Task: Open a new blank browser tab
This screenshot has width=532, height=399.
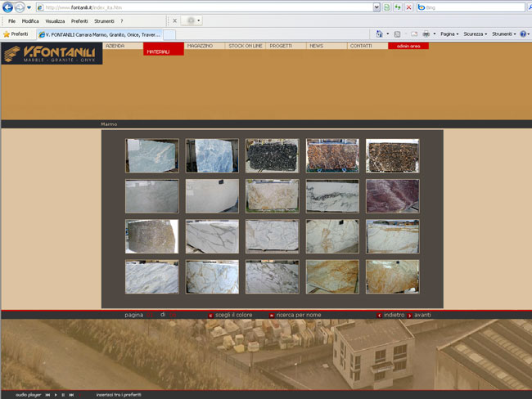Action: 169,34
